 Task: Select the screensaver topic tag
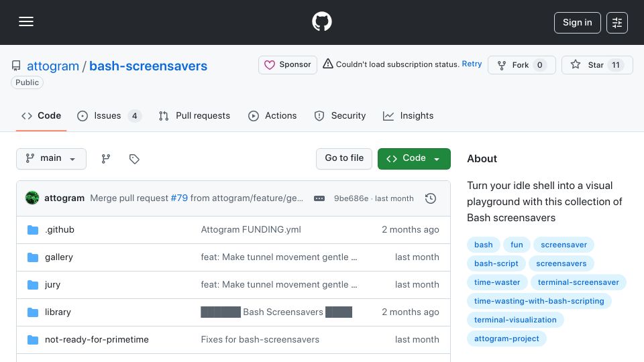pyautogui.click(x=563, y=245)
